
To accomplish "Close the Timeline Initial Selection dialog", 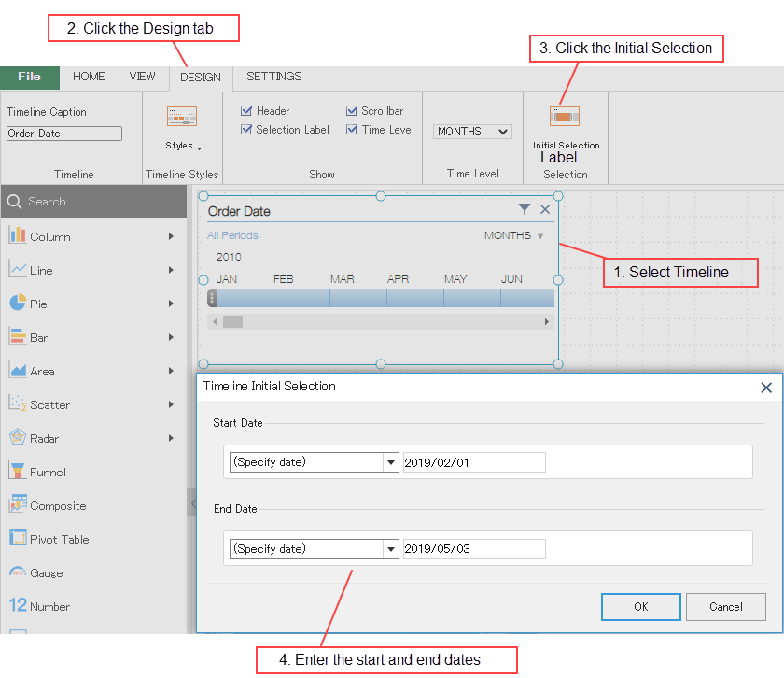I will pos(766,388).
